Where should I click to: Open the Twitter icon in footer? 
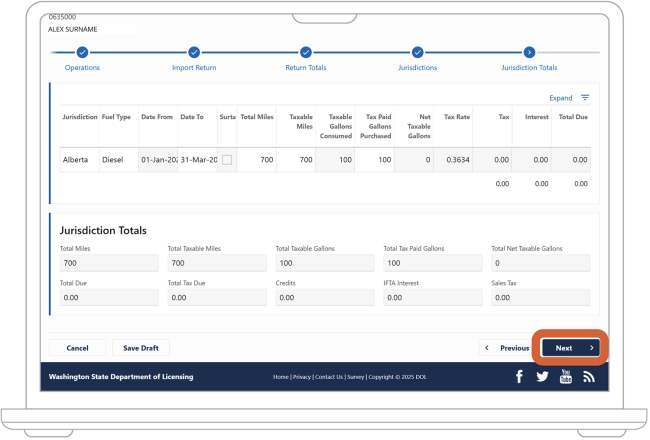tap(542, 377)
